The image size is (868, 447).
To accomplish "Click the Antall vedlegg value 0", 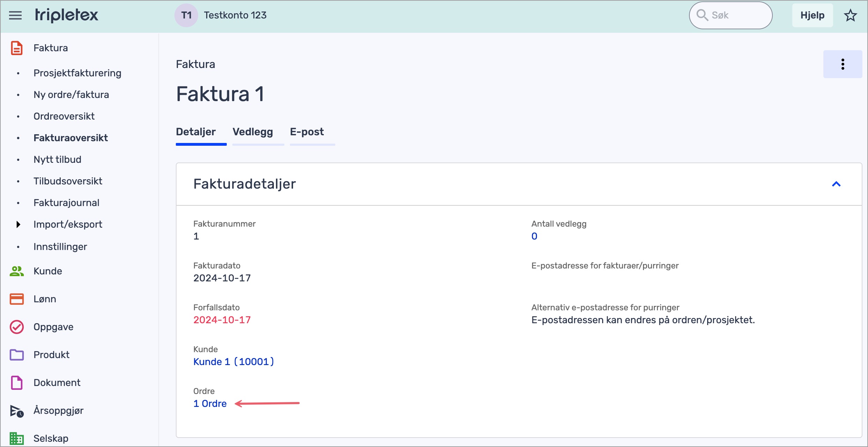I will tap(534, 236).
